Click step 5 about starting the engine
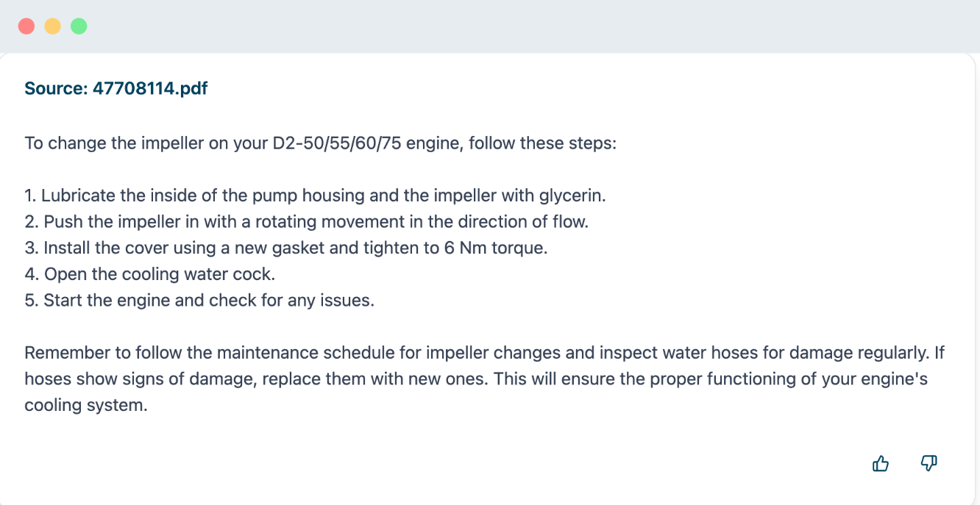Image resolution: width=980 pixels, height=505 pixels. (x=199, y=301)
